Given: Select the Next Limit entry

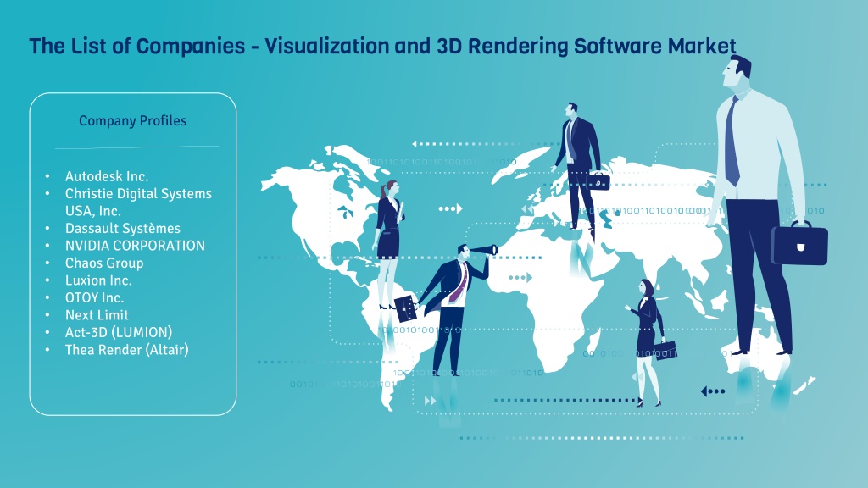Looking at the screenshot, I should pos(97,315).
